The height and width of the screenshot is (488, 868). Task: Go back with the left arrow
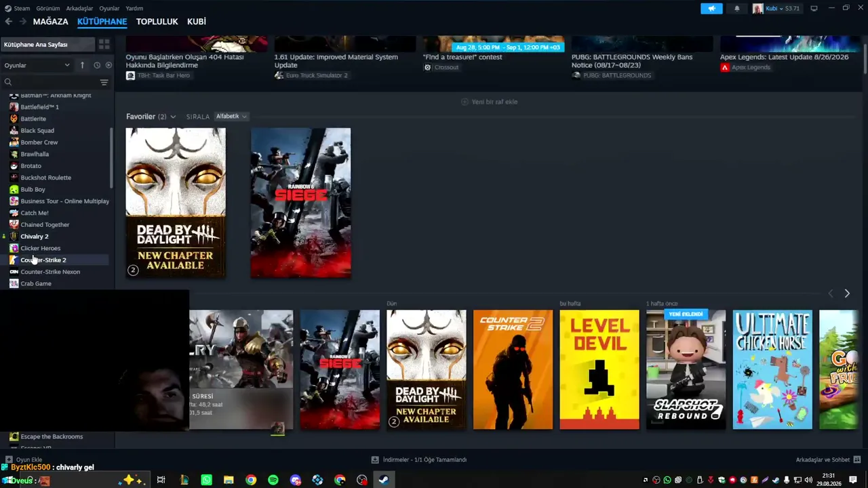pyautogui.click(x=9, y=22)
